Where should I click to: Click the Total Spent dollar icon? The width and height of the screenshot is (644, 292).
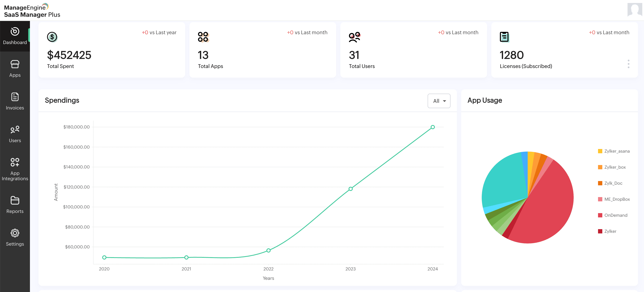(x=52, y=37)
